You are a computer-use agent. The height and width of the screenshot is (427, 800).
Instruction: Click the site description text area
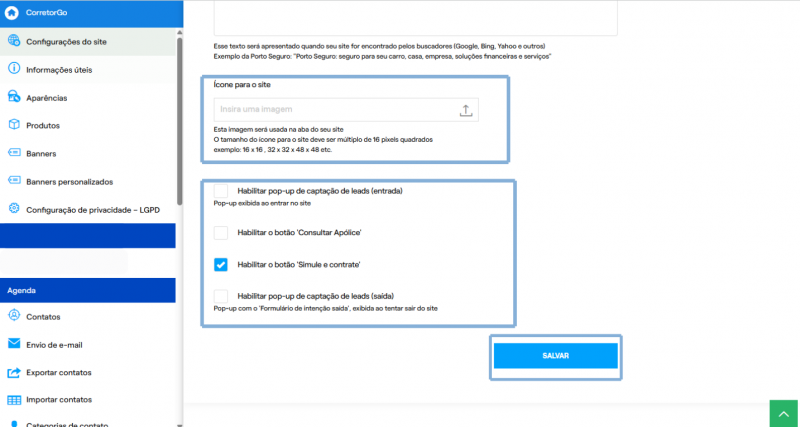415,18
